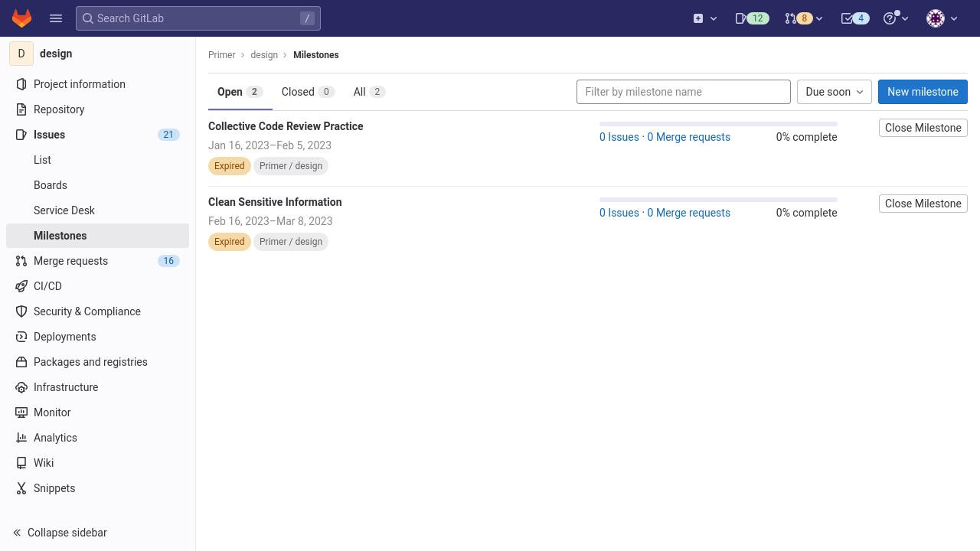
Task: Open 0 Issues link for Clean Sensitive Information
Action: pyautogui.click(x=619, y=213)
